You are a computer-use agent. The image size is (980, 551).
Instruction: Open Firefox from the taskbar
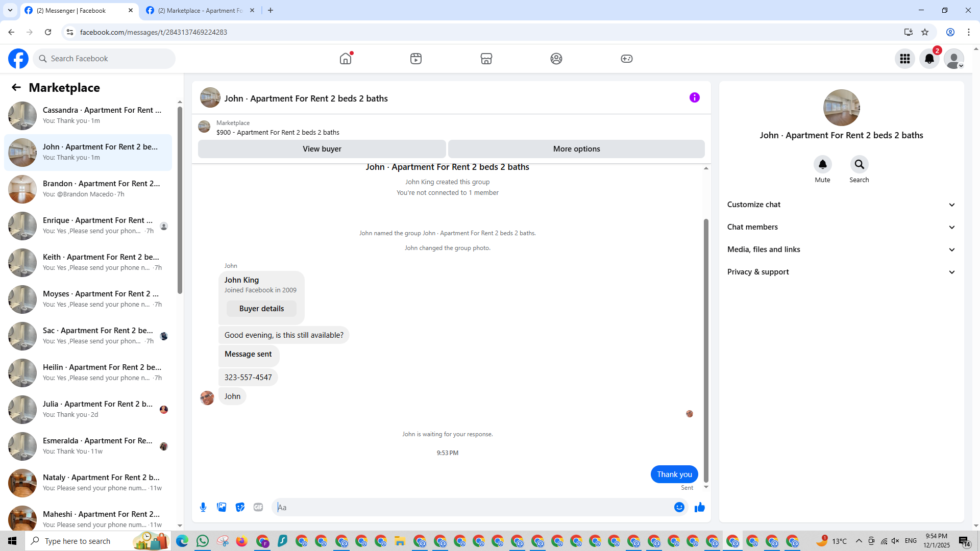tap(242, 541)
